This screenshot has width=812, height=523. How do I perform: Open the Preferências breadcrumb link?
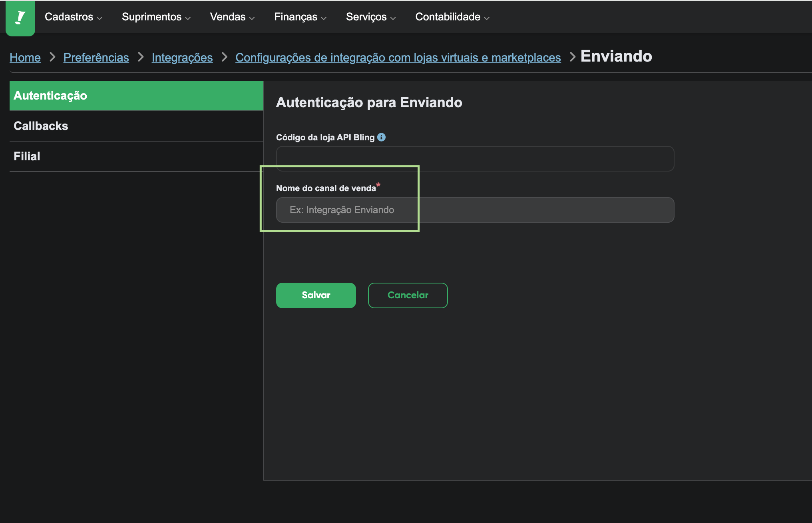[x=96, y=58]
